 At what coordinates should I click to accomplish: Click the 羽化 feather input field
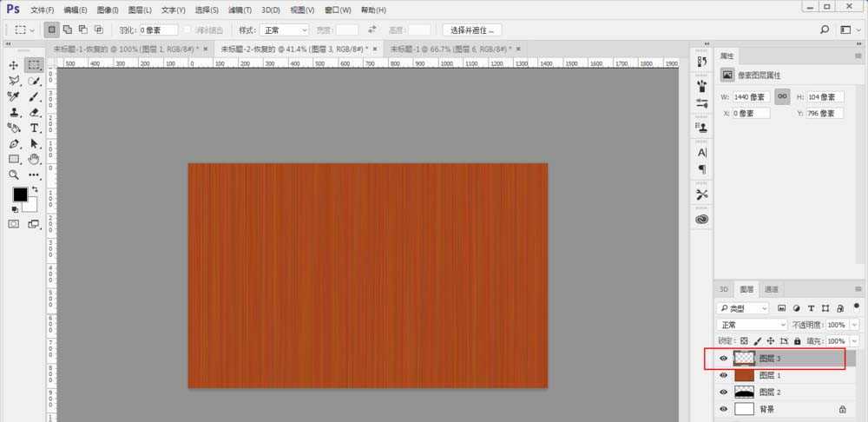158,30
